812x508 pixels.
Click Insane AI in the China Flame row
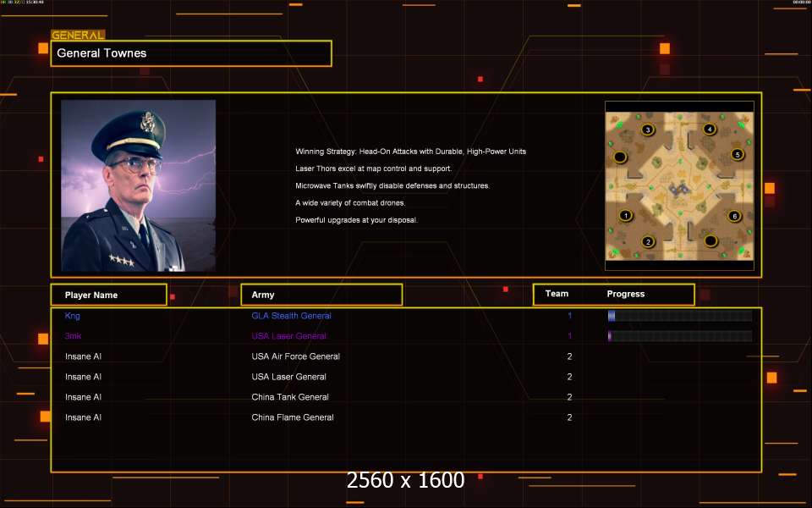(84, 417)
